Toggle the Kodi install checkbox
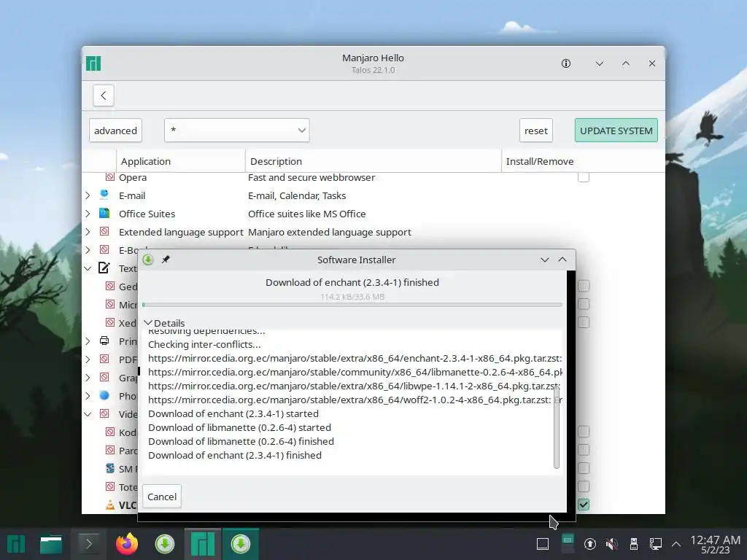Image resolution: width=747 pixels, height=560 pixels. (x=584, y=432)
